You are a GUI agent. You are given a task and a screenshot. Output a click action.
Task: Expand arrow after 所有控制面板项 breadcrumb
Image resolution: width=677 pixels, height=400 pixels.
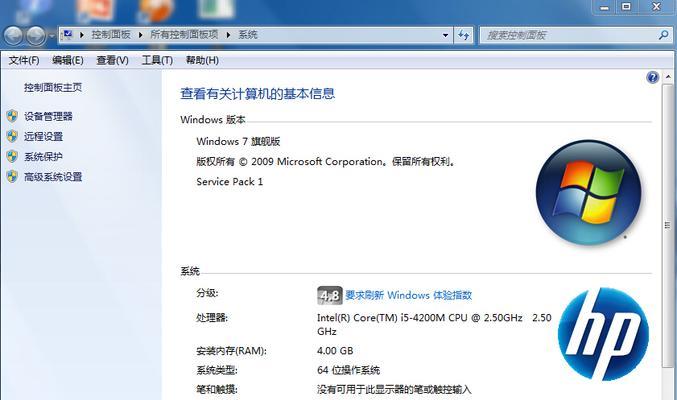tap(228, 35)
